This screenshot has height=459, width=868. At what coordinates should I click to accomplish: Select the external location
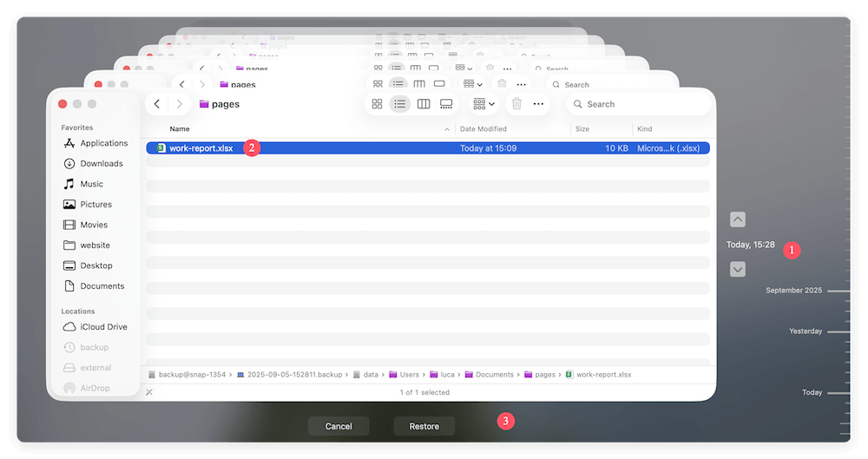pos(88,368)
